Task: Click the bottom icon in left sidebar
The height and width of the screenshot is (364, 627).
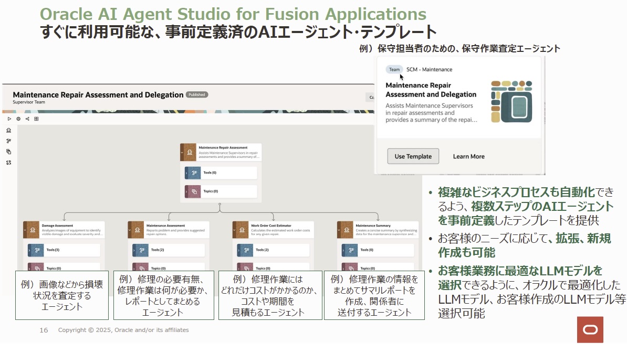Action: pos(9,163)
